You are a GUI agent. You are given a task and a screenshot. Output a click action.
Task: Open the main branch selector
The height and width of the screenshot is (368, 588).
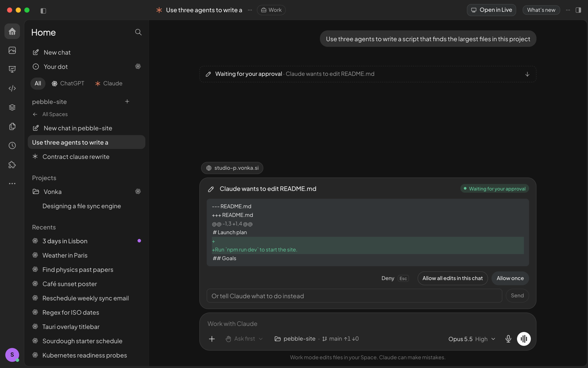click(x=340, y=339)
